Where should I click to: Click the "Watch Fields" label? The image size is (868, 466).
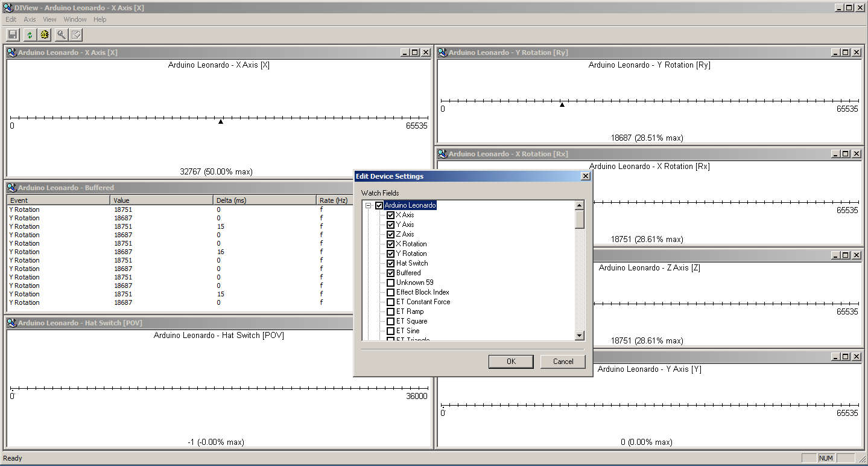click(x=380, y=193)
